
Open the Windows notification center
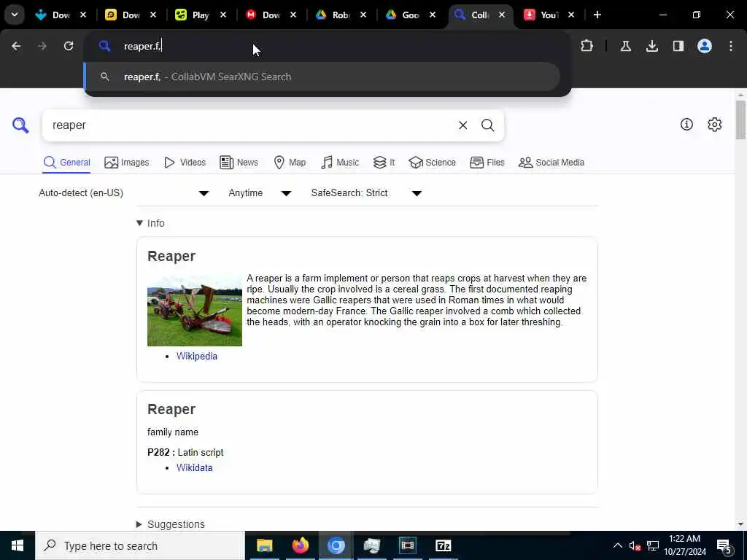[724, 545]
